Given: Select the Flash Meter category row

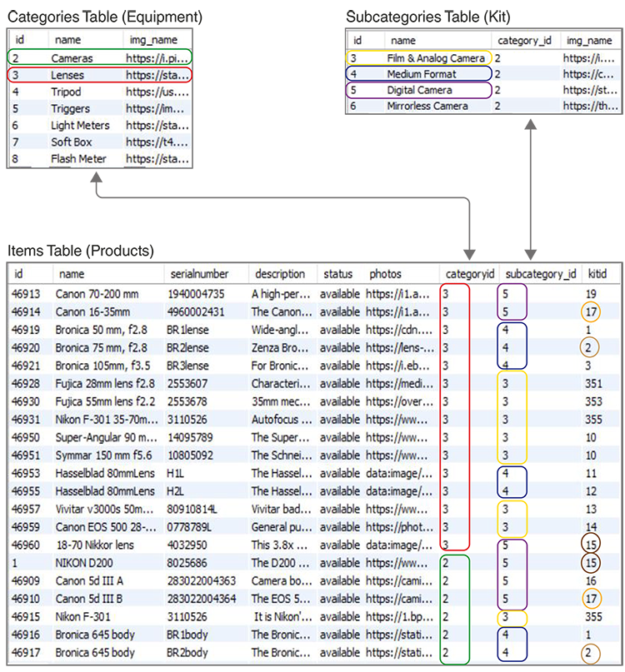Looking at the screenshot, I should [x=78, y=159].
